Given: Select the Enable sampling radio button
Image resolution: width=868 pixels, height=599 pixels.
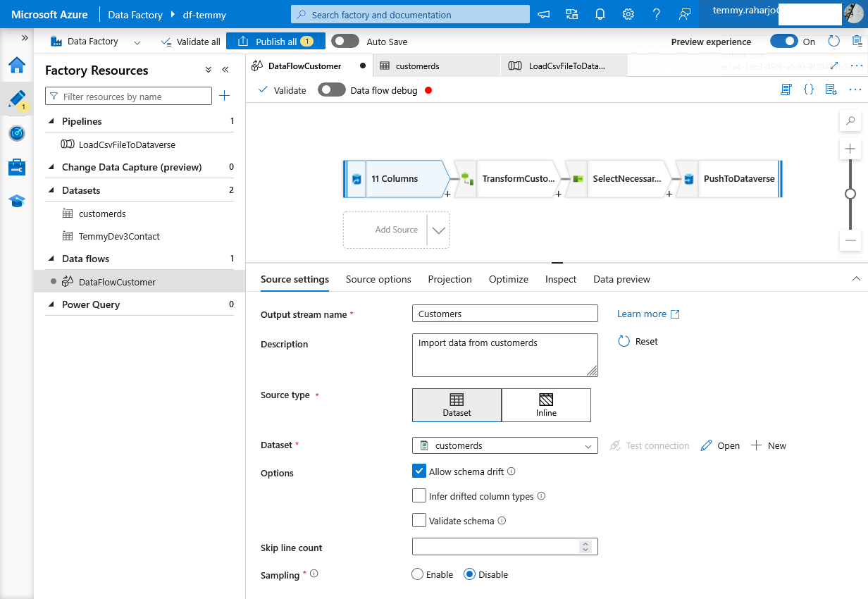Looking at the screenshot, I should (x=417, y=574).
